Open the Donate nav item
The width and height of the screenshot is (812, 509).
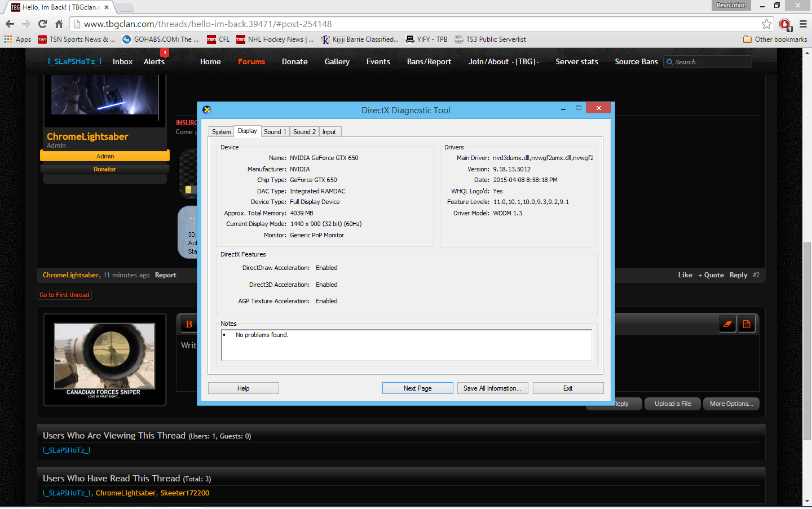295,61
